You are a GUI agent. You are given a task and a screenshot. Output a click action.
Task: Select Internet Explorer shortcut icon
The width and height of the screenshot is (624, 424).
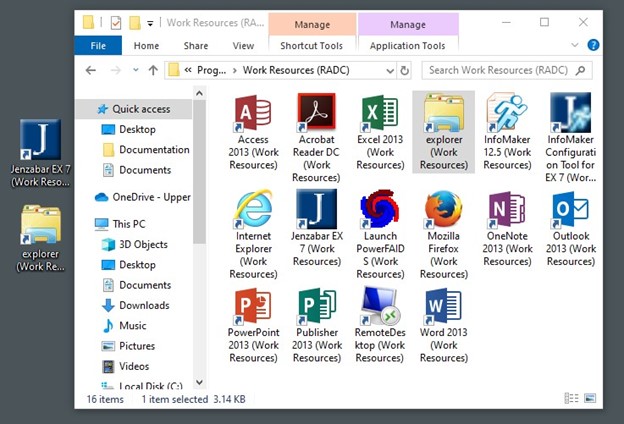point(253,234)
